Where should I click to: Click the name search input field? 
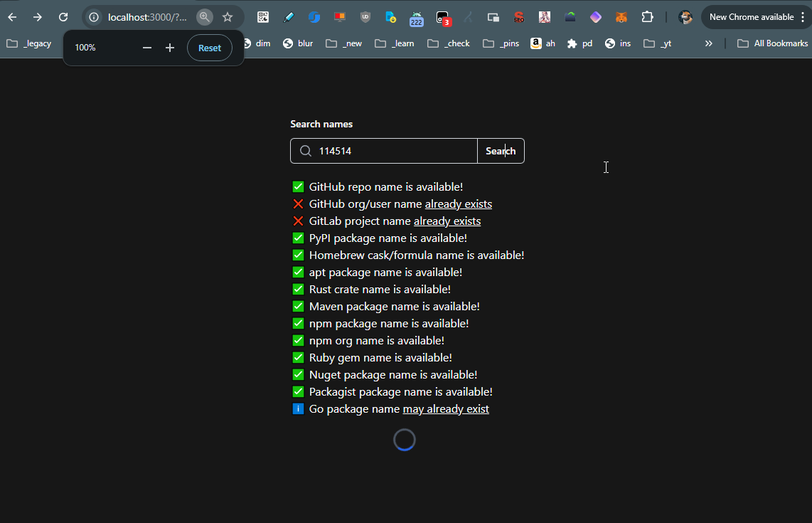coord(384,151)
